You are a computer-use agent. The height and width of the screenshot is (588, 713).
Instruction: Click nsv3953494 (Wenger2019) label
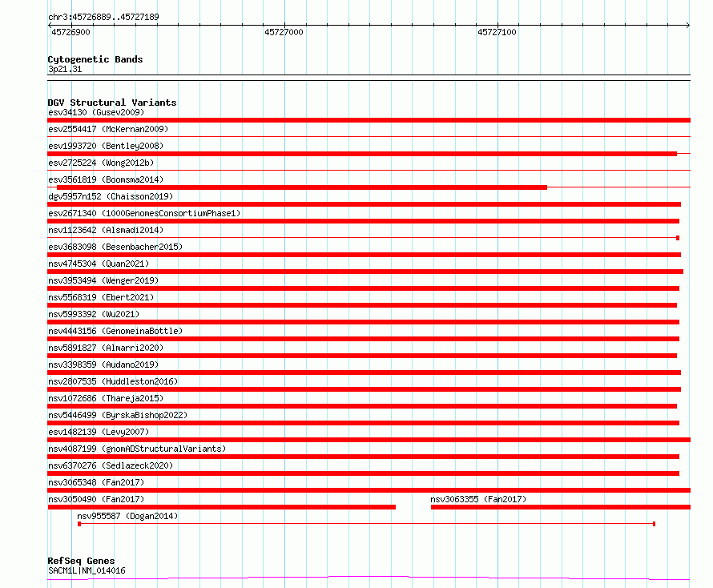pos(103,280)
